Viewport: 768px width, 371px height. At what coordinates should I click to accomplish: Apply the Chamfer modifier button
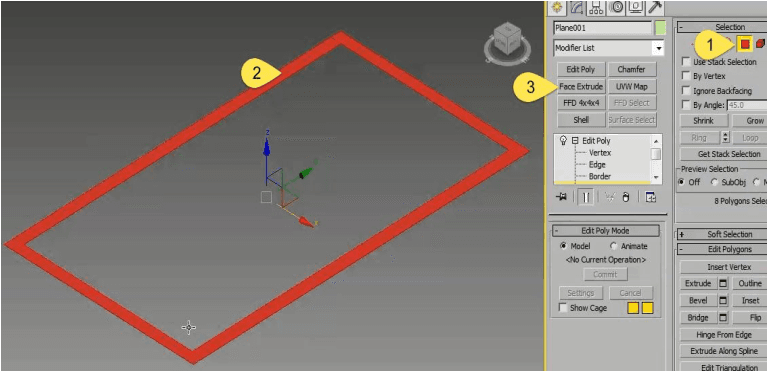click(x=632, y=70)
